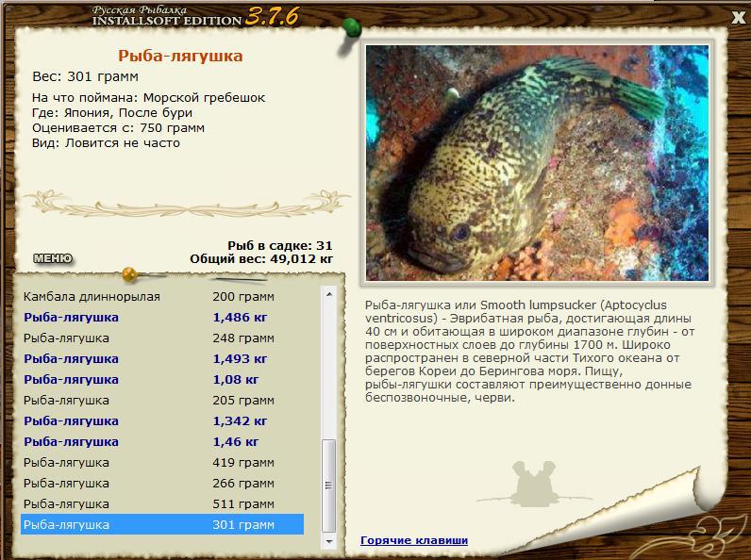Viewport: 751px width, 560px height.
Task: Select Рыба-лягушка 248 грамм row
Action: (162, 338)
